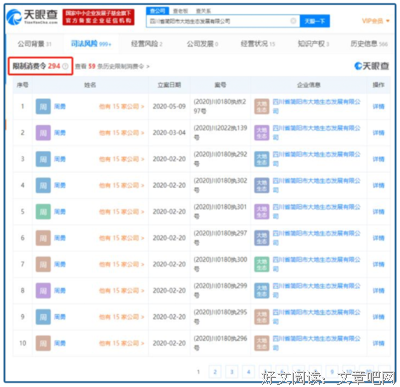Switch to the 公司背景 tab

point(34,44)
